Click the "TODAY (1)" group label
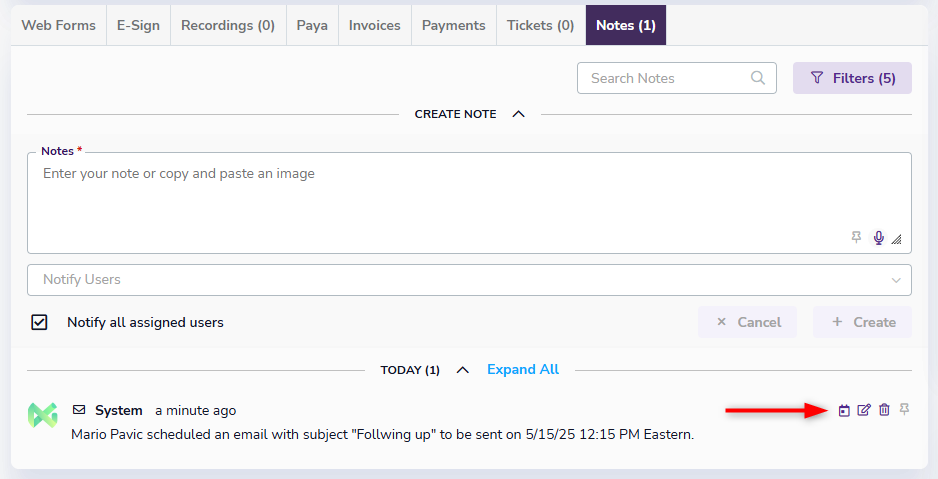This screenshot has height=479, width=938. click(x=410, y=370)
